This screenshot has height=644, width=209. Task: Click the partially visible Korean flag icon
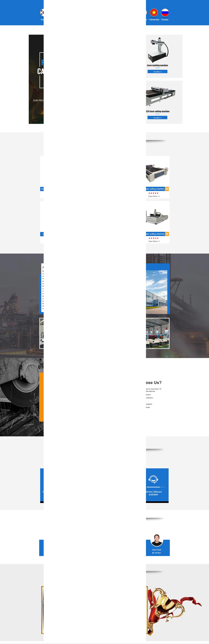pos(42,12)
